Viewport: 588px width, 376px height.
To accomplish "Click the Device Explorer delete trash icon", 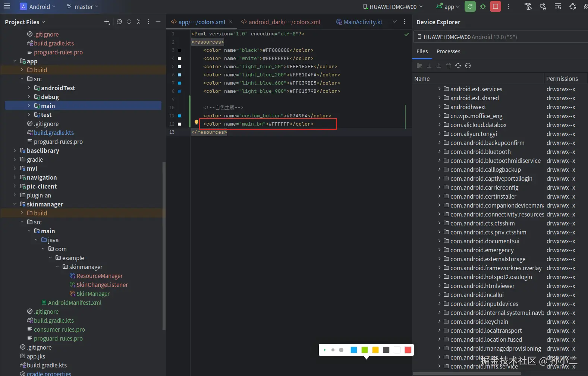I will [x=449, y=66].
